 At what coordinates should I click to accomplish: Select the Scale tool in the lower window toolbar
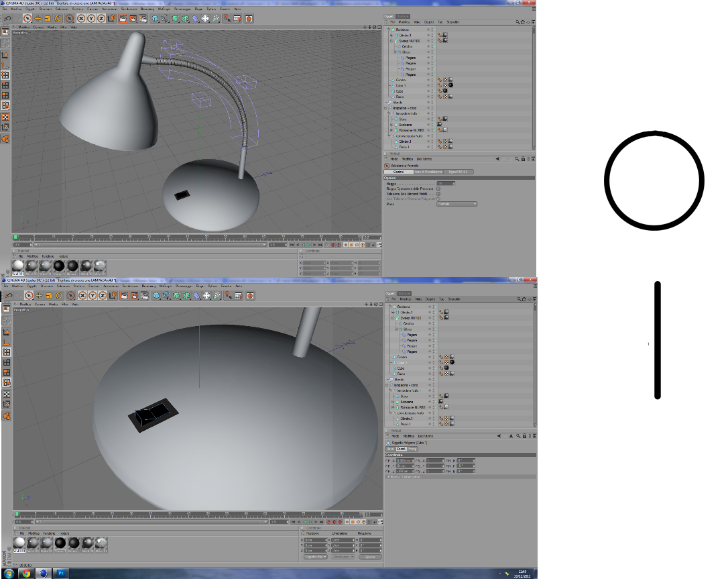(49, 296)
